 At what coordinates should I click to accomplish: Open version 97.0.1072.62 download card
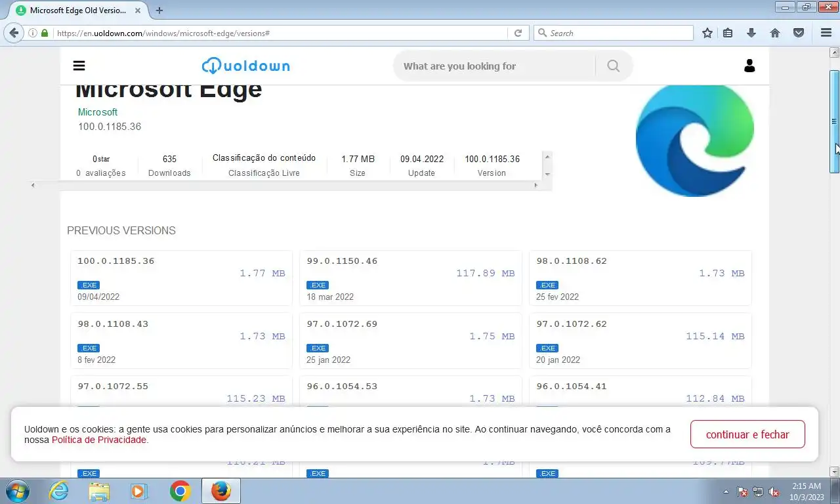click(640, 341)
